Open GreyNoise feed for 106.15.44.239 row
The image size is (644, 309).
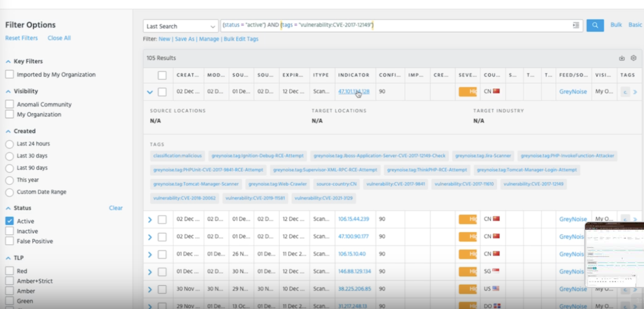pyautogui.click(x=573, y=219)
